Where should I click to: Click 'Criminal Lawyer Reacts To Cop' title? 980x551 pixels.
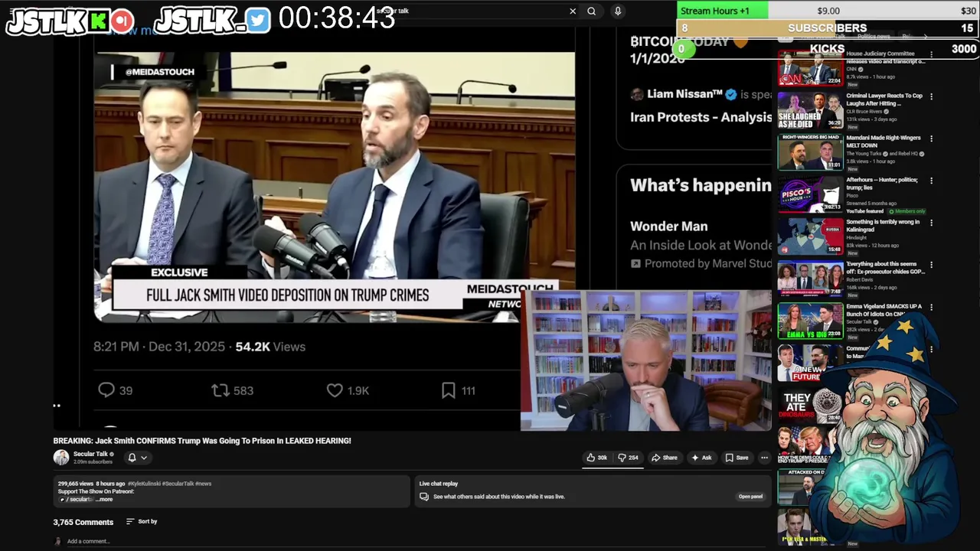pyautogui.click(x=884, y=99)
